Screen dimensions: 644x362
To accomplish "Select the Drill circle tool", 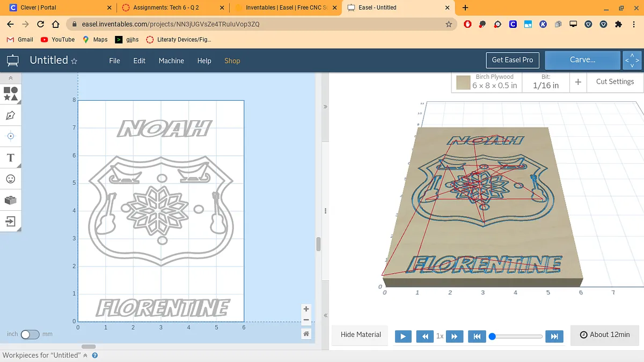I will pos(11,136).
